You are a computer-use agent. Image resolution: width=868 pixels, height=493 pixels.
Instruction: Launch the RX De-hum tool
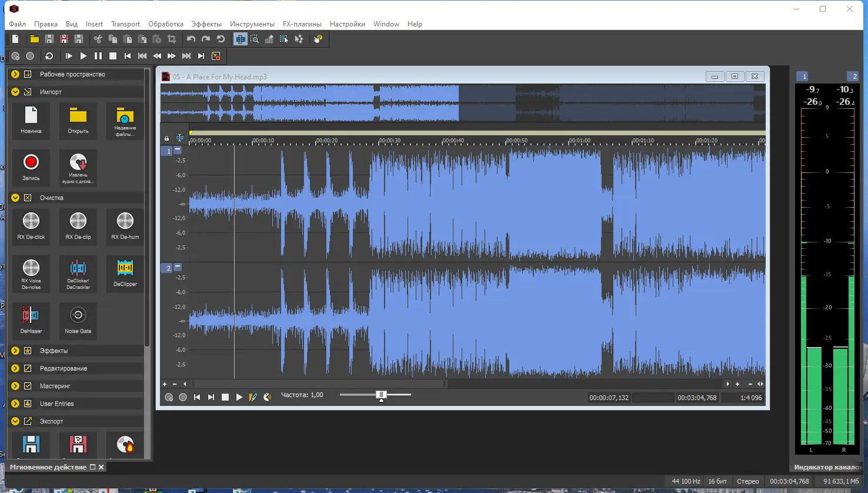(x=125, y=226)
